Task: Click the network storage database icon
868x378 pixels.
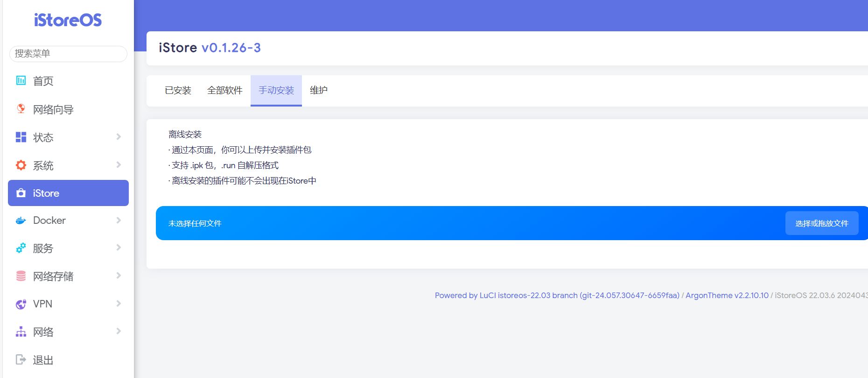Action: tap(21, 276)
